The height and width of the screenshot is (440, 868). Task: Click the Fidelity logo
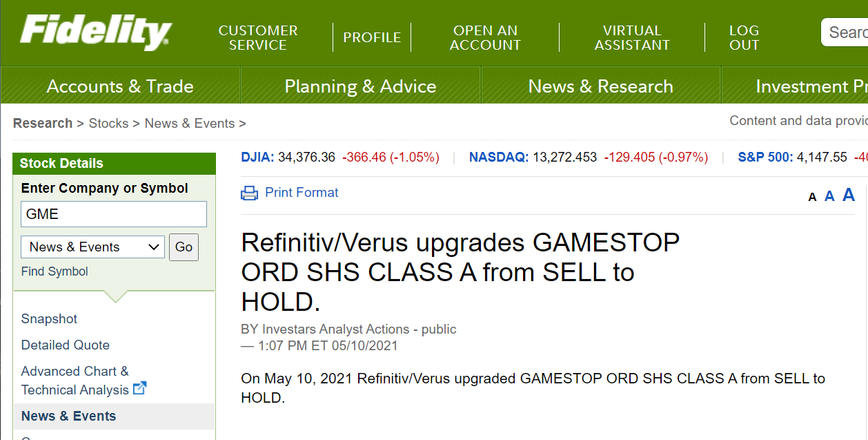point(96,33)
